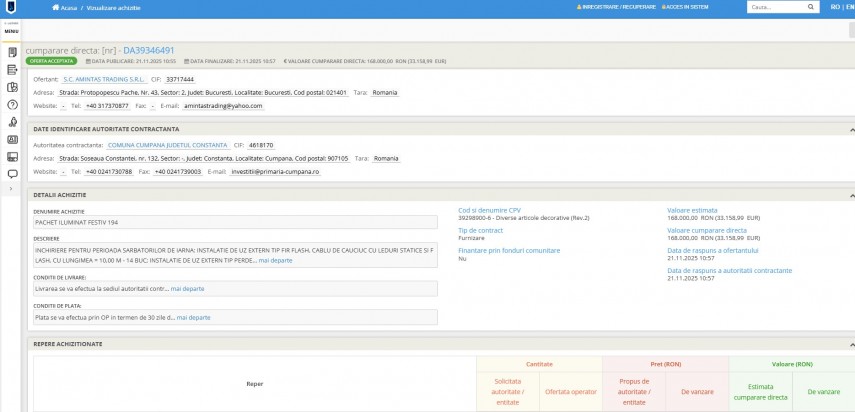
Task: Show more of description via 'mai departe'
Action: [x=275, y=260]
